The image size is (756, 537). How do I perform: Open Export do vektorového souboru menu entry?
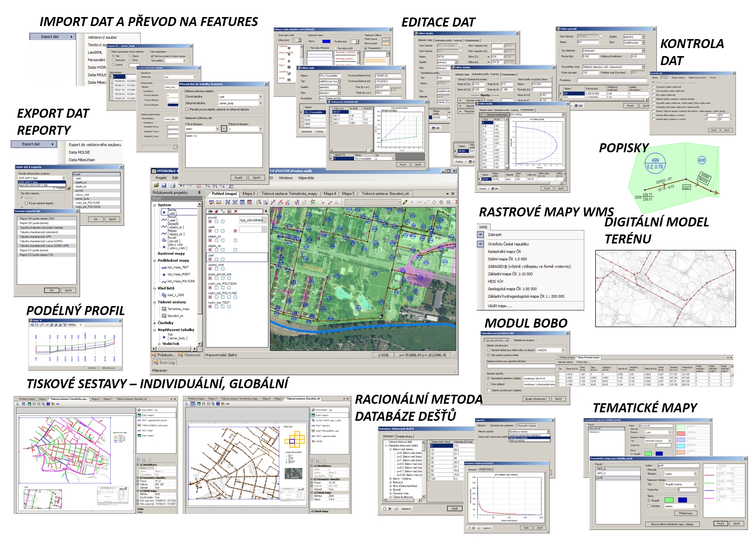(95, 145)
